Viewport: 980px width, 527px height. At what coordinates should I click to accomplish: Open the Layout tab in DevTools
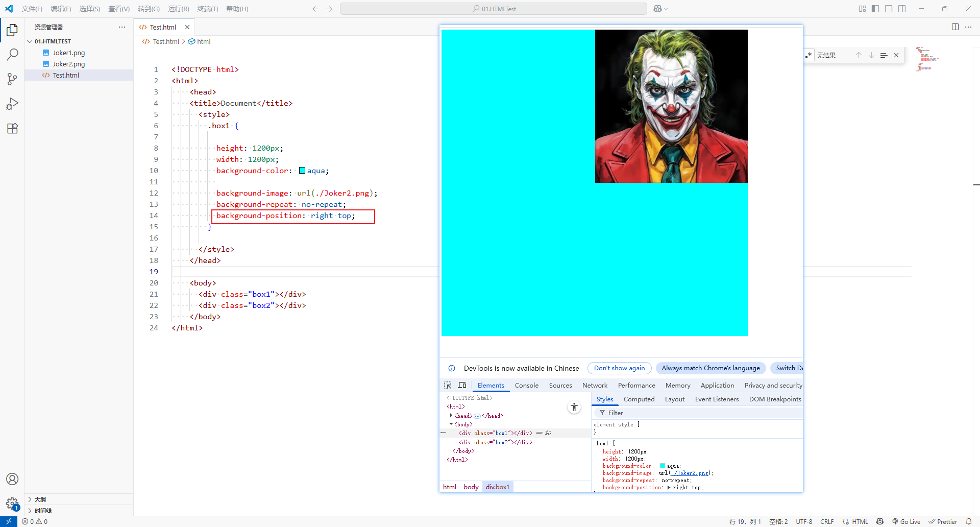[675, 399]
